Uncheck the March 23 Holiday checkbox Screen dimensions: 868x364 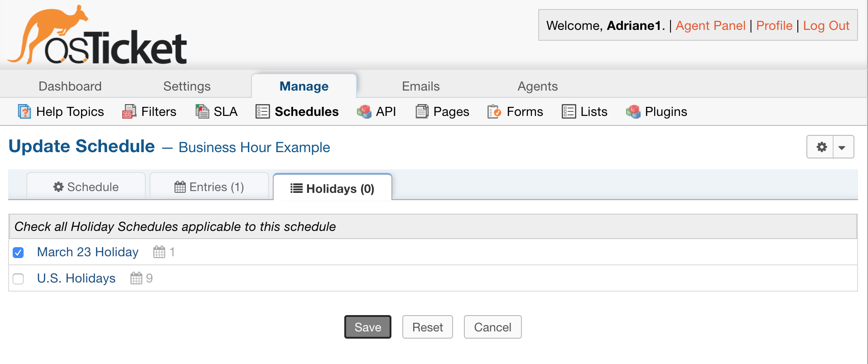pos(18,253)
